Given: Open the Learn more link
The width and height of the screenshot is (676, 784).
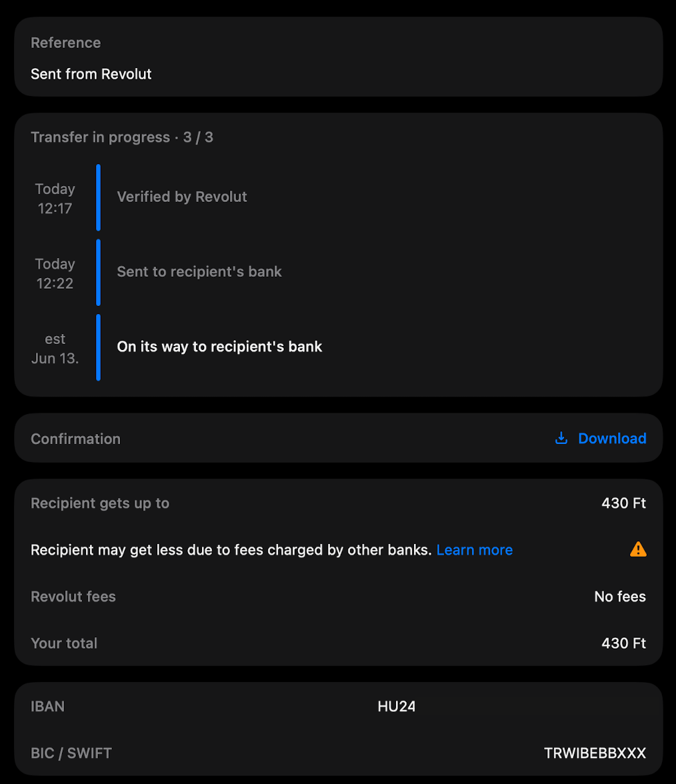Looking at the screenshot, I should pyautogui.click(x=474, y=550).
